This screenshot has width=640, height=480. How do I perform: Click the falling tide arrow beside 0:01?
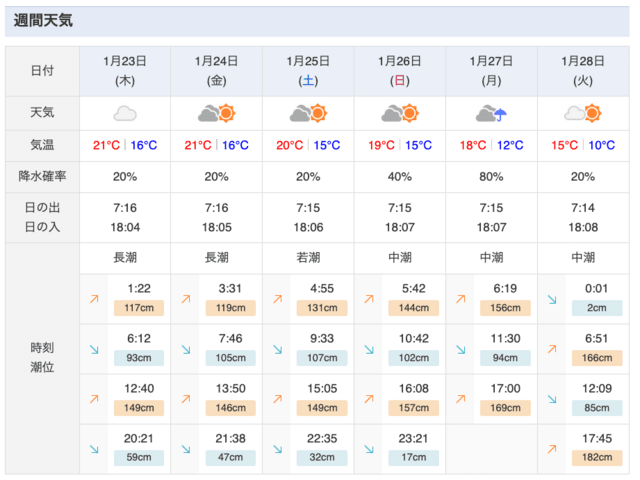[551, 298]
